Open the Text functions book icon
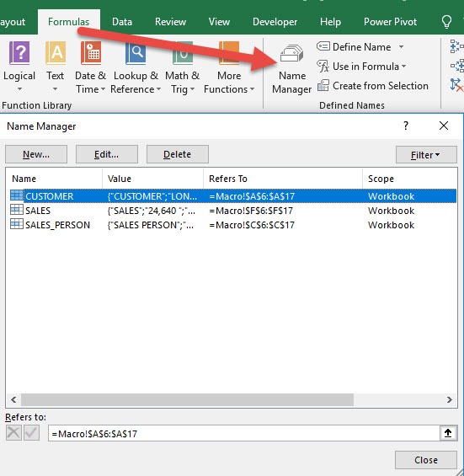The height and width of the screenshot is (476, 464). click(x=56, y=53)
